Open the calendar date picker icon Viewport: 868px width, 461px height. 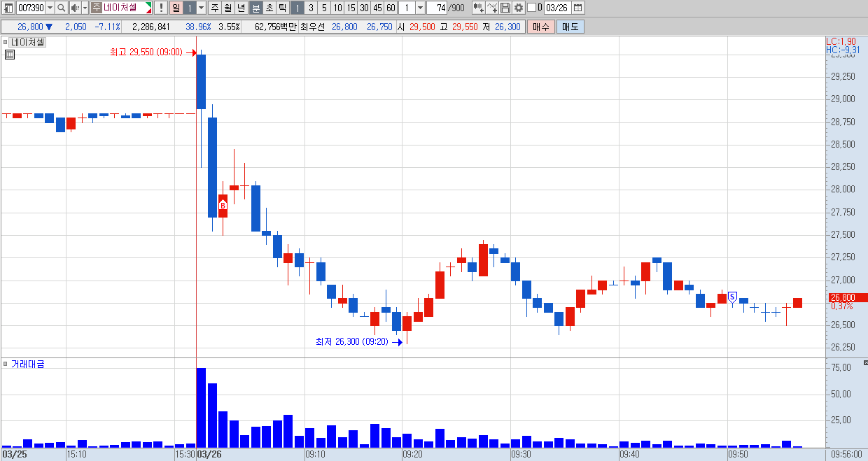coord(578,8)
